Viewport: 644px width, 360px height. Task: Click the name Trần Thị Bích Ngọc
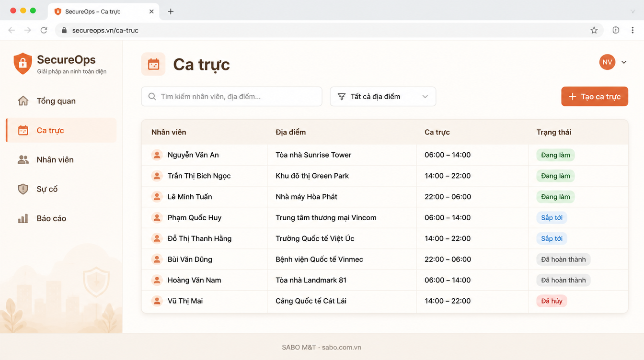(199, 176)
